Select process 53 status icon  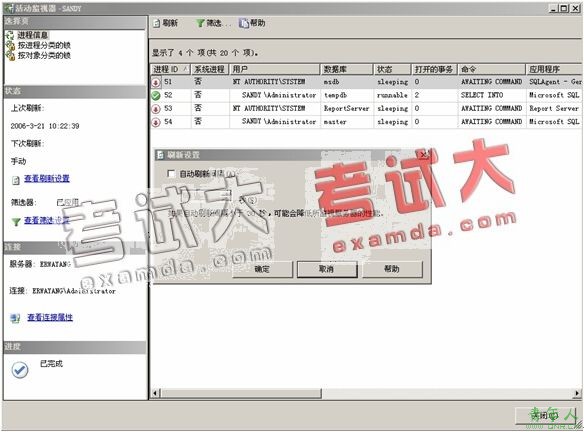click(x=156, y=109)
